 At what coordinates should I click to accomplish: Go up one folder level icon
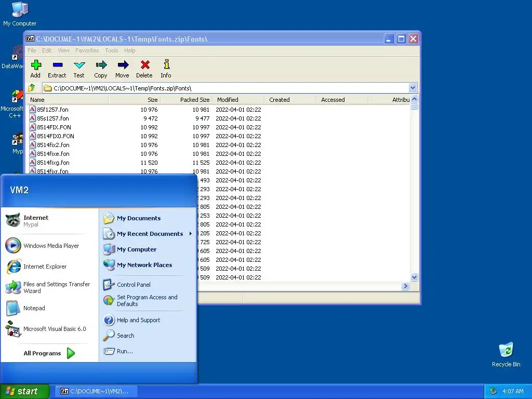click(32, 88)
